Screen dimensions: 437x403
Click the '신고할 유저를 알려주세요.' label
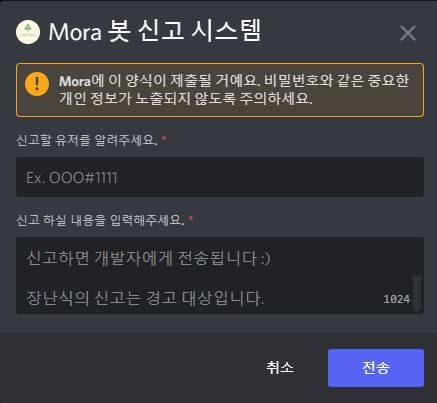pyautogui.click(x=87, y=140)
